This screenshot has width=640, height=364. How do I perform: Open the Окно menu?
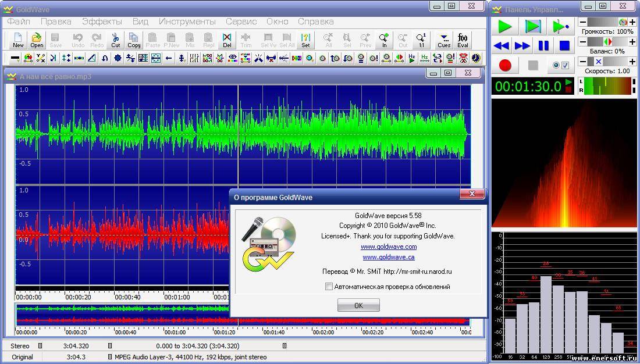pos(278,22)
